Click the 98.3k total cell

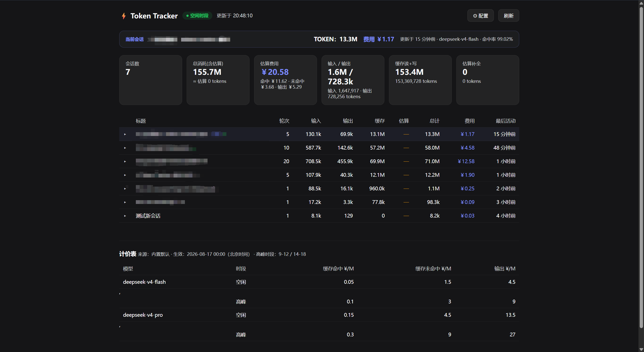point(433,202)
